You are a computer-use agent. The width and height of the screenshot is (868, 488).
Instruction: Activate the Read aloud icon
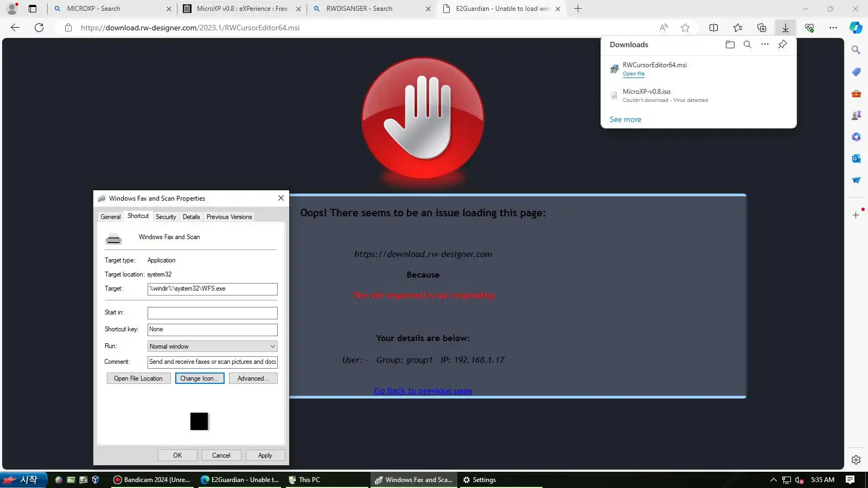663,28
